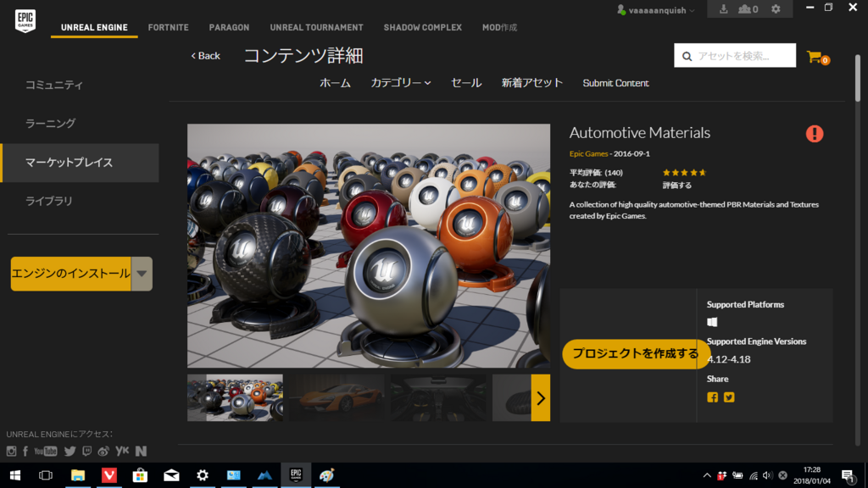Open launcher settings gear icon

[x=776, y=8]
